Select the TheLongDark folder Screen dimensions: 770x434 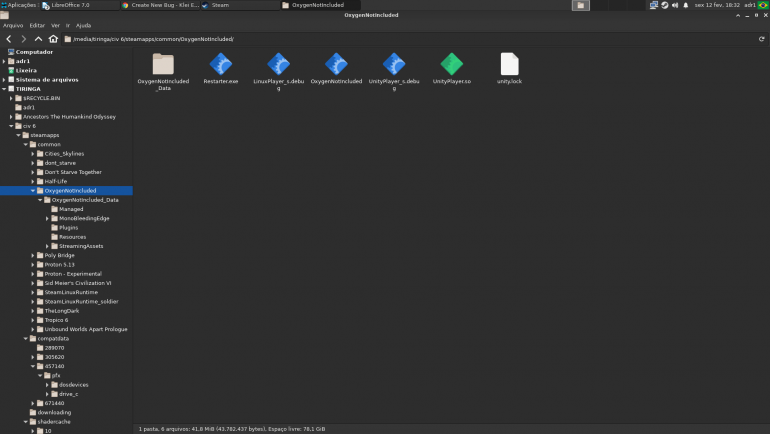[x=61, y=311]
